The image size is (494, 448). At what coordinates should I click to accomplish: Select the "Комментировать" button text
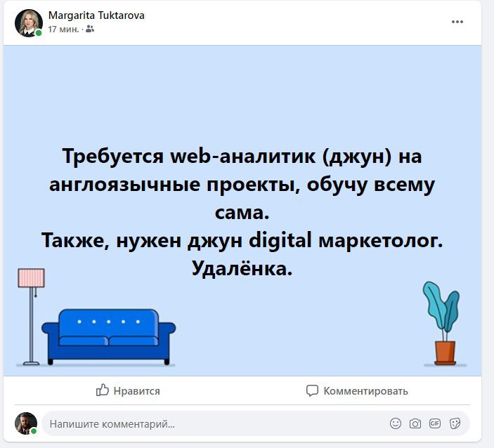[366, 391]
